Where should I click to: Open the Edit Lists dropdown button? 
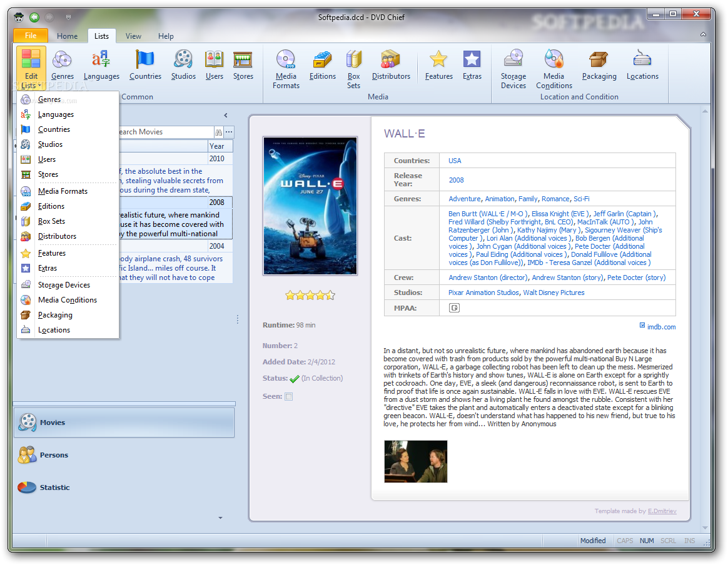point(31,68)
